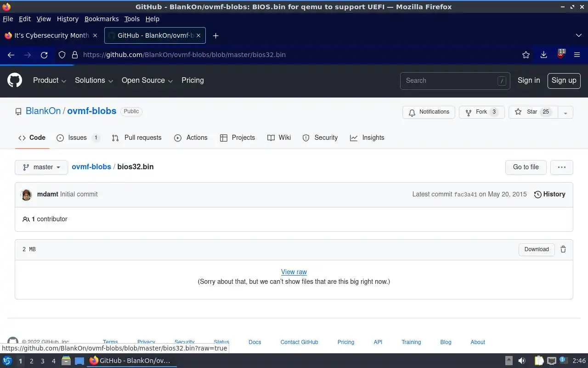
Task: Click the search slash shortcut icon
Action: 502,80
